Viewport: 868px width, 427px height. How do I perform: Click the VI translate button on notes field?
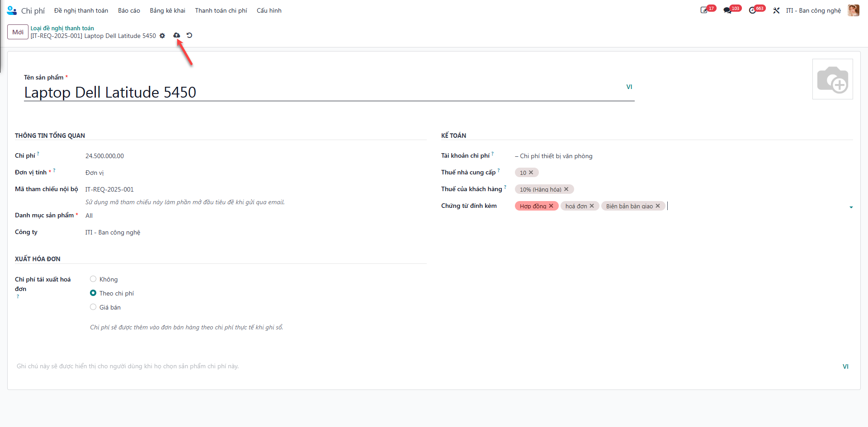845,366
